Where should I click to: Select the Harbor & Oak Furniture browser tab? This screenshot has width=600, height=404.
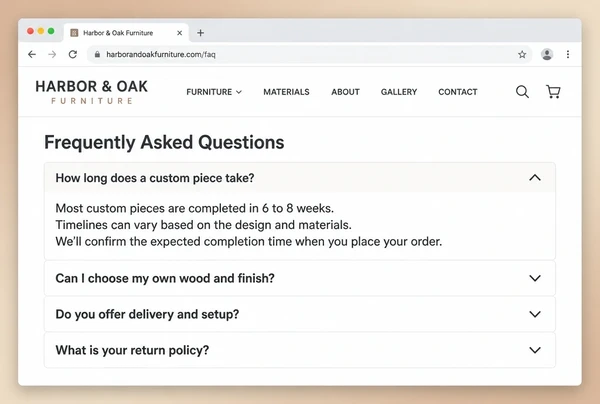126,33
